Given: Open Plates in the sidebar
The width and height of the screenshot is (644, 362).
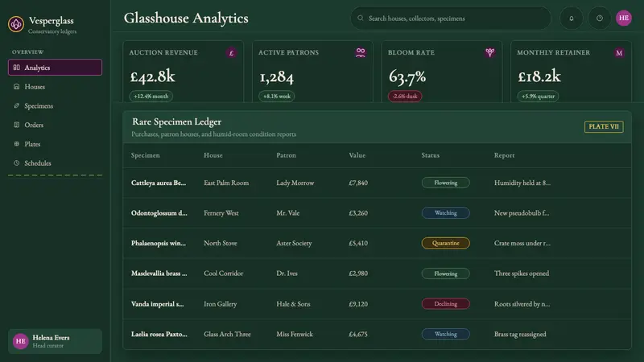Looking at the screenshot, I should pyautogui.click(x=55, y=144).
